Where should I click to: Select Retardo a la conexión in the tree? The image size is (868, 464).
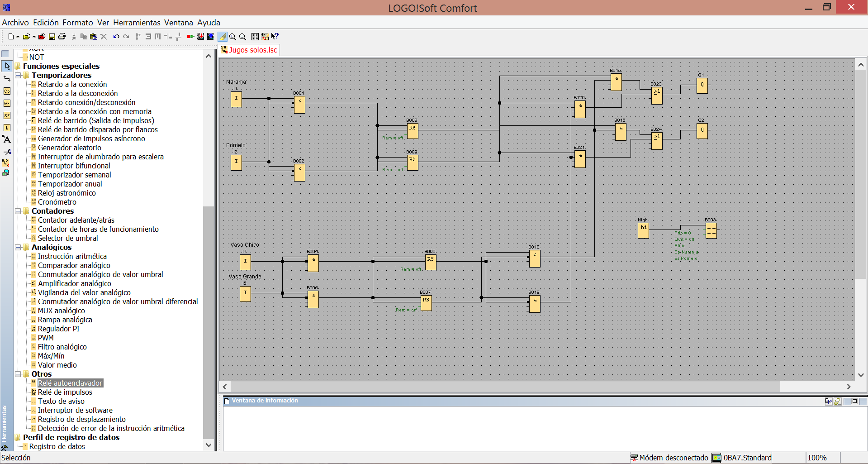tap(72, 84)
